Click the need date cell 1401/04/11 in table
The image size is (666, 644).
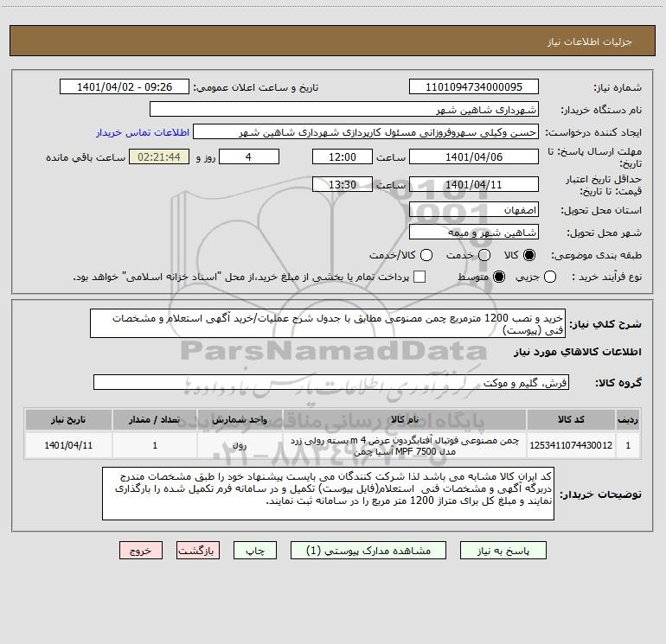68,445
